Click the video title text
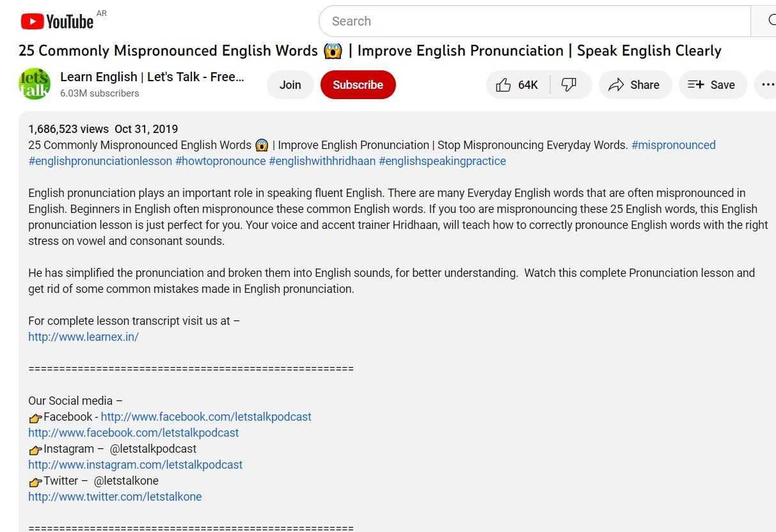Viewport: 776px width, 532px height. [370, 51]
